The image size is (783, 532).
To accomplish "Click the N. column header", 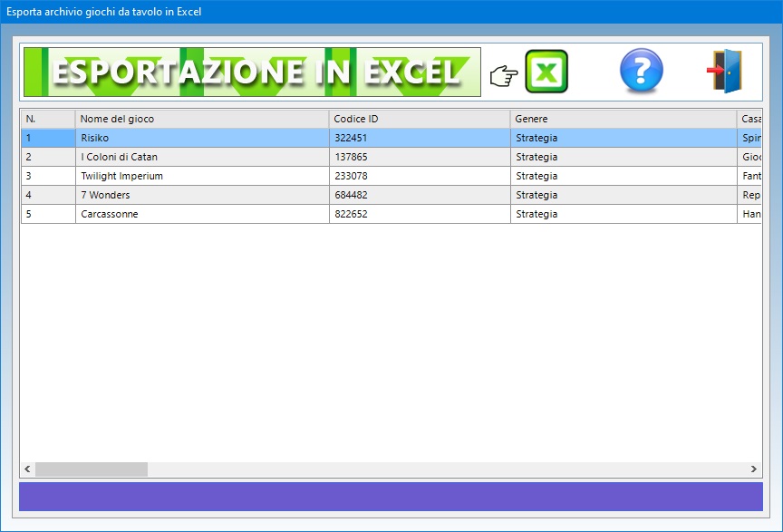I will (47, 119).
